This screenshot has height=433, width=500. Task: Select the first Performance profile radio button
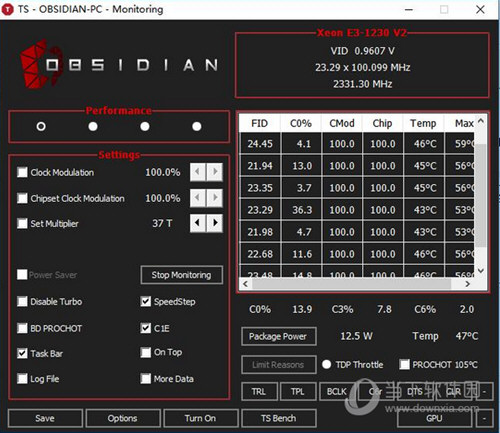[41, 126]
